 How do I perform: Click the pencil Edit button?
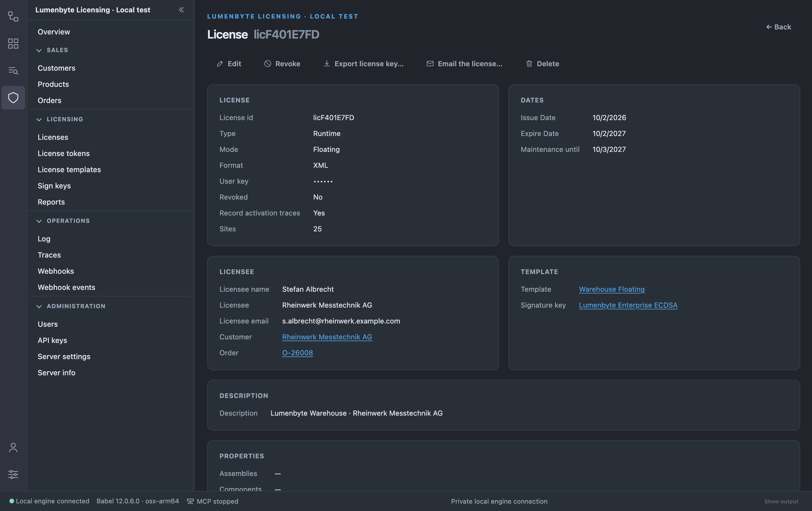229,64
